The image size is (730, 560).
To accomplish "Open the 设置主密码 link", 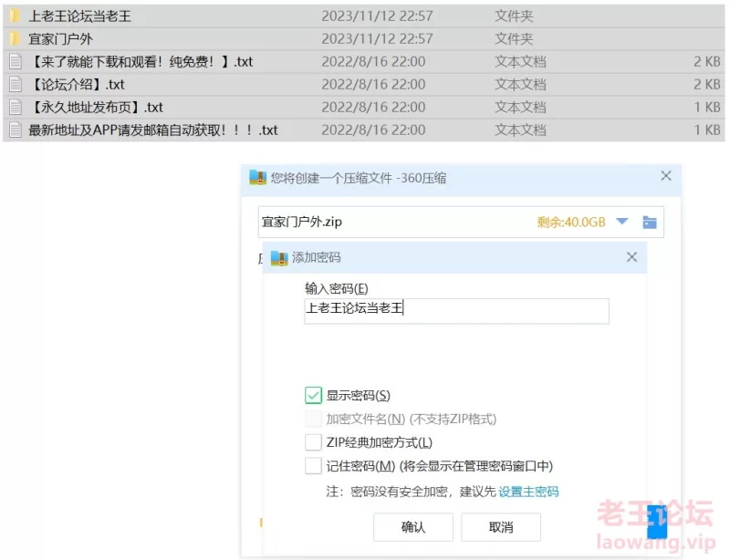I will click(x=528, y=492).
